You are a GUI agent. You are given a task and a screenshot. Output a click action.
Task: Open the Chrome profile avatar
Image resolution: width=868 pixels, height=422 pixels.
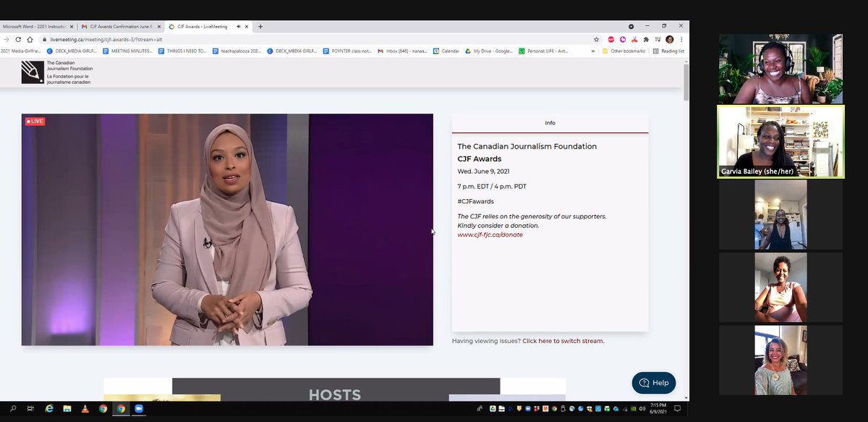point(670,40)
